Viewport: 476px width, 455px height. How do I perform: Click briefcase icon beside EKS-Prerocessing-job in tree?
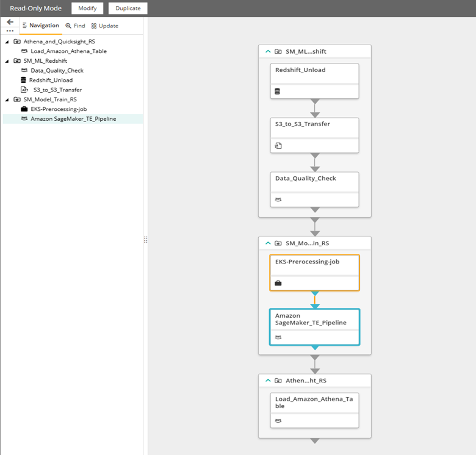(x=24, y=109)
